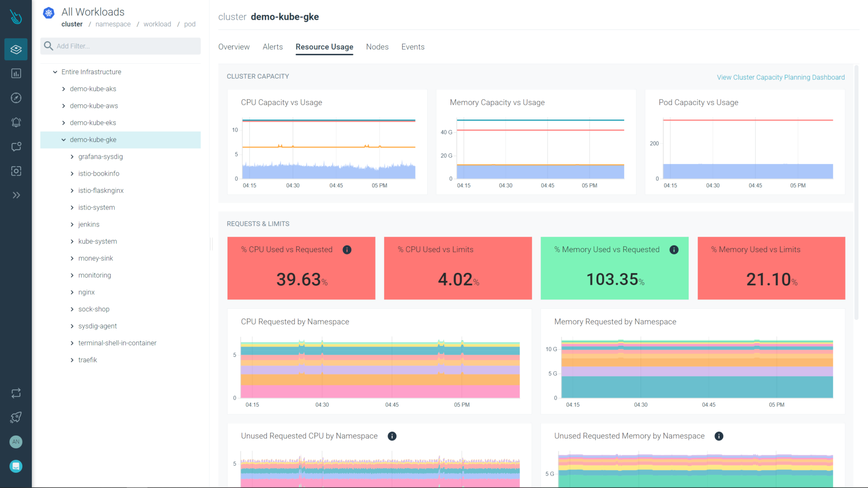Image resolution: width=868 pixels, height=488 pixels.
Task: Open the Intercom chat bubble
Action: tap(16, 466)
